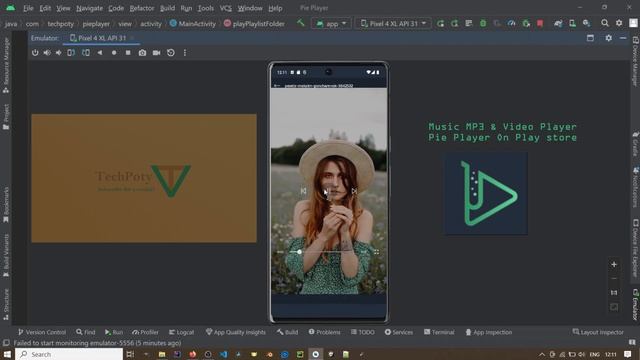Zoom out the emulator with minus button
The image size is (640, 360).
pyautogui.click(x=614, y=279)
